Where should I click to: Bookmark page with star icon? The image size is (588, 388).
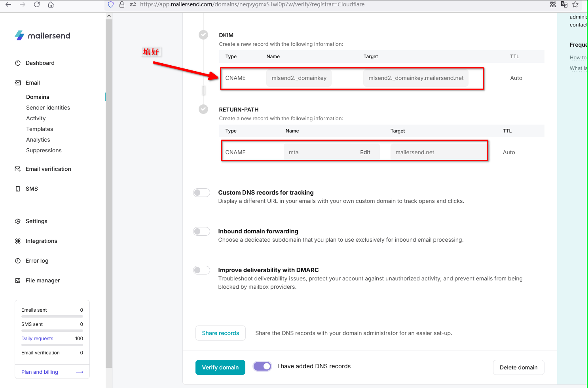(x=575, y=4)
